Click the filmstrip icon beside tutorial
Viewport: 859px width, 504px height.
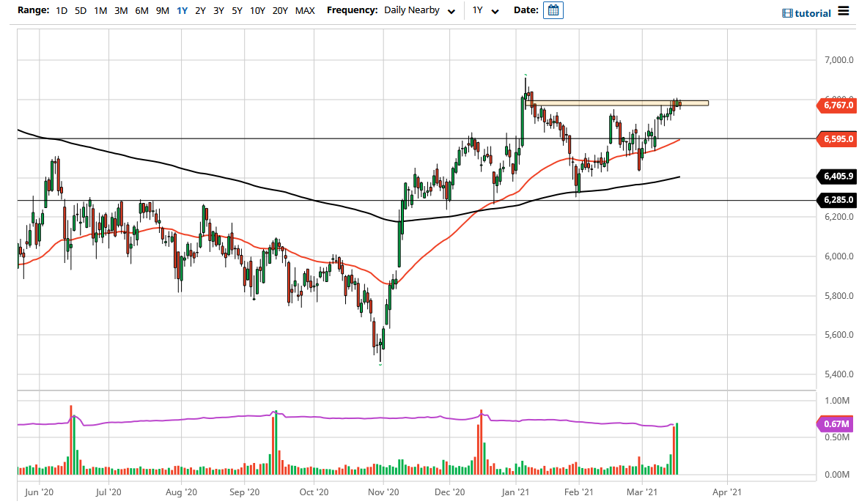788,12
